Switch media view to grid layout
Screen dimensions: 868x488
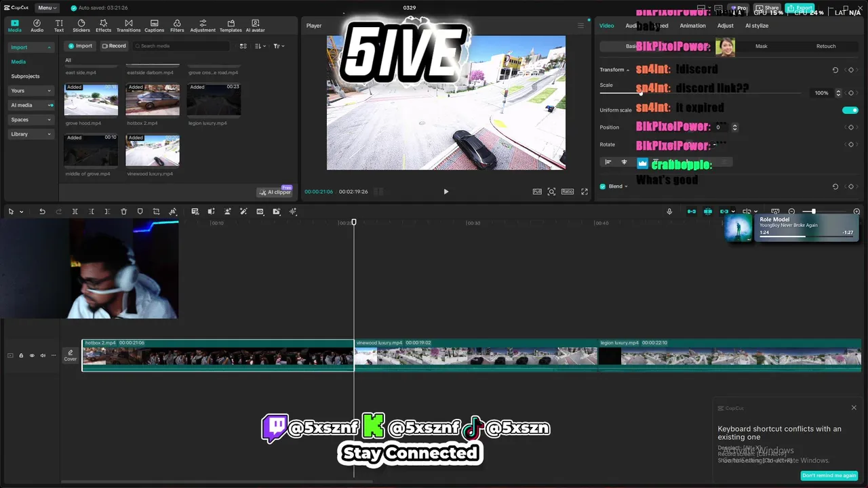point(243,46)
